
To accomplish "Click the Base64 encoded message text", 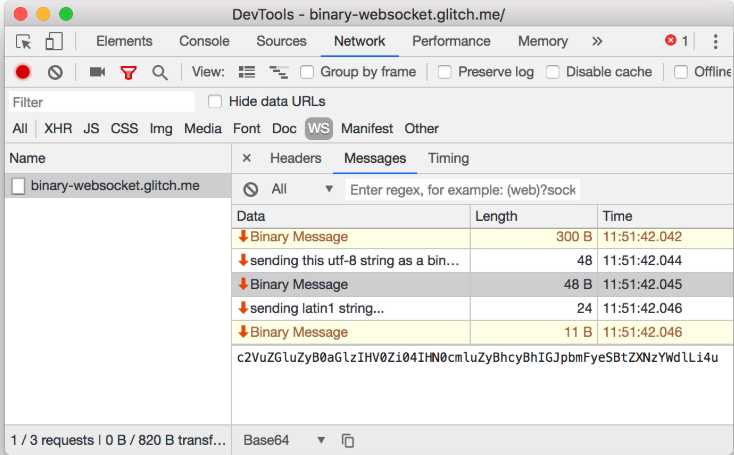I will point(477,358).
